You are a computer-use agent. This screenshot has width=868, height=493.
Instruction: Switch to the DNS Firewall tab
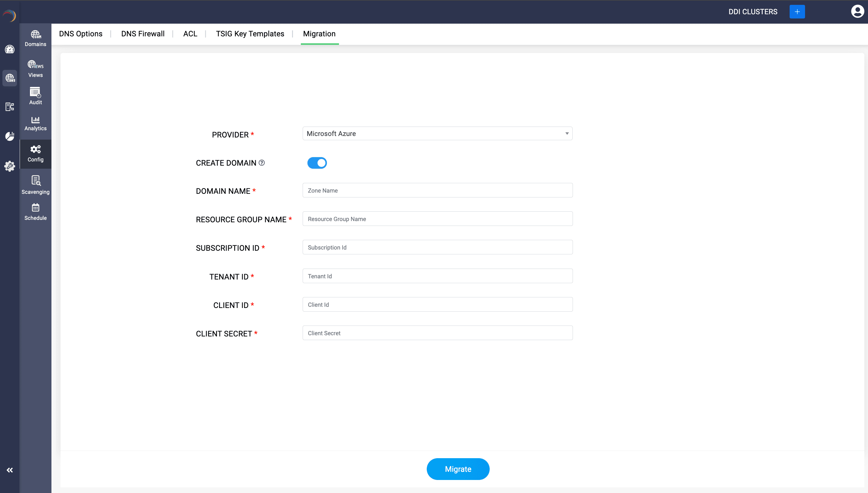click(143, 34)
